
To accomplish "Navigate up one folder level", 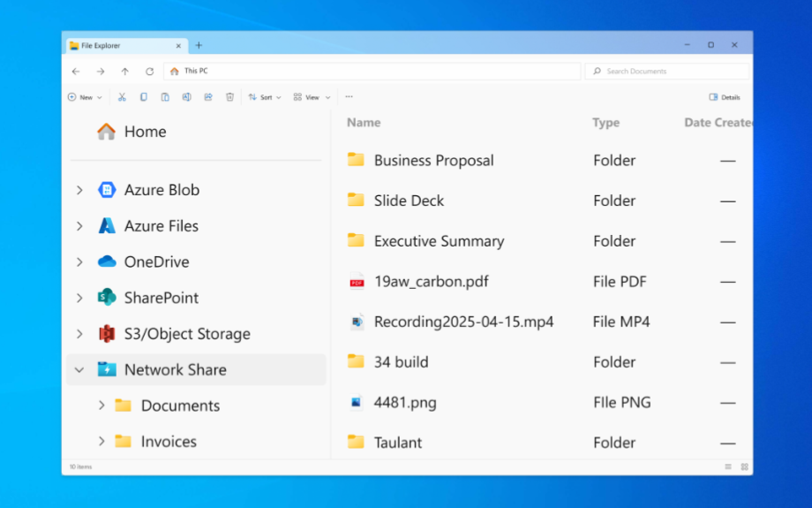I will coord(124,72).
